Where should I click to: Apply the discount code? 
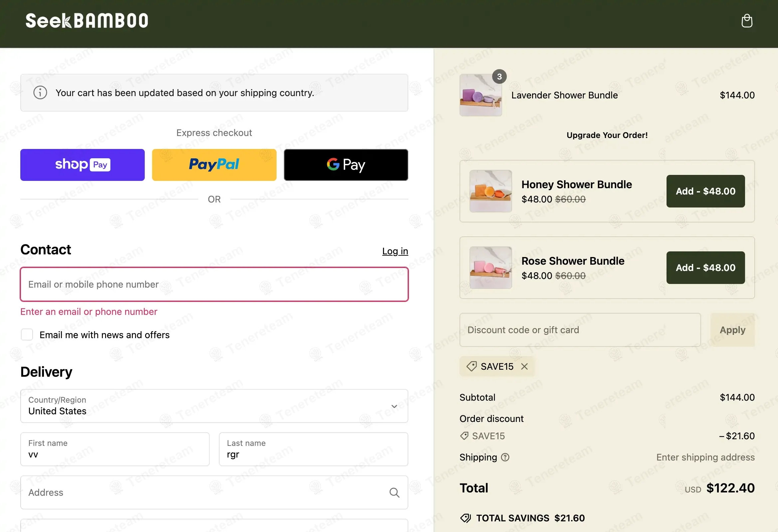coord(732,330)
